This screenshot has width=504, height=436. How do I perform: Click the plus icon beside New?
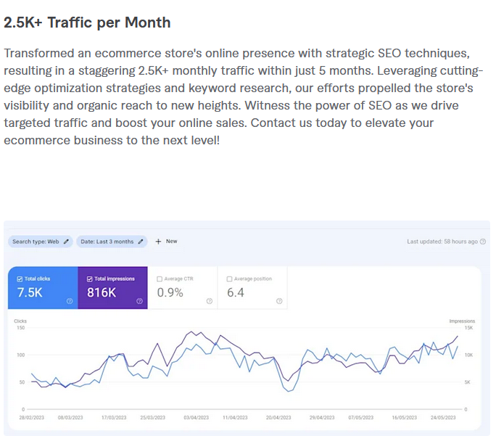(x=158, y=242)
